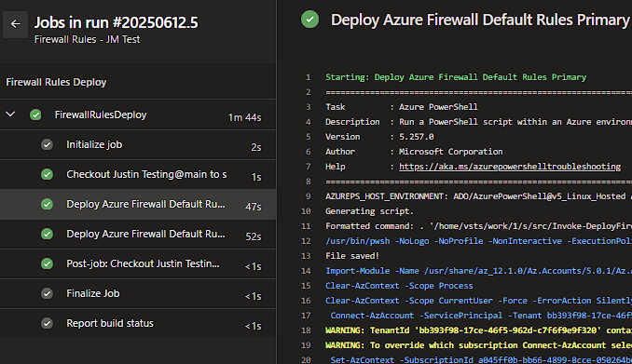
Task: Click green status icon of the 52s deploy step
Action: coord(47,234)
